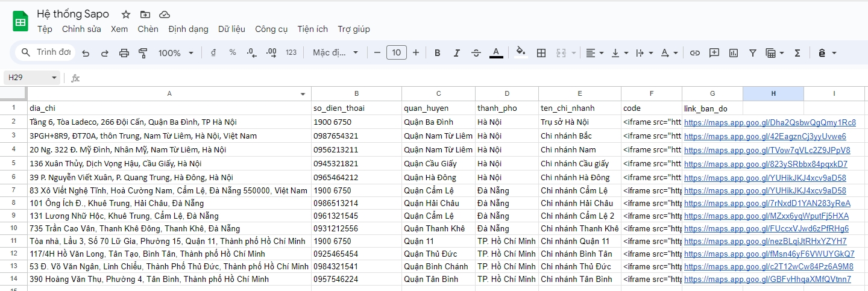Open text rotation dropdown
Image resolution: width=868 pixels, height=291 pixels.
click(x=669, y=53)
